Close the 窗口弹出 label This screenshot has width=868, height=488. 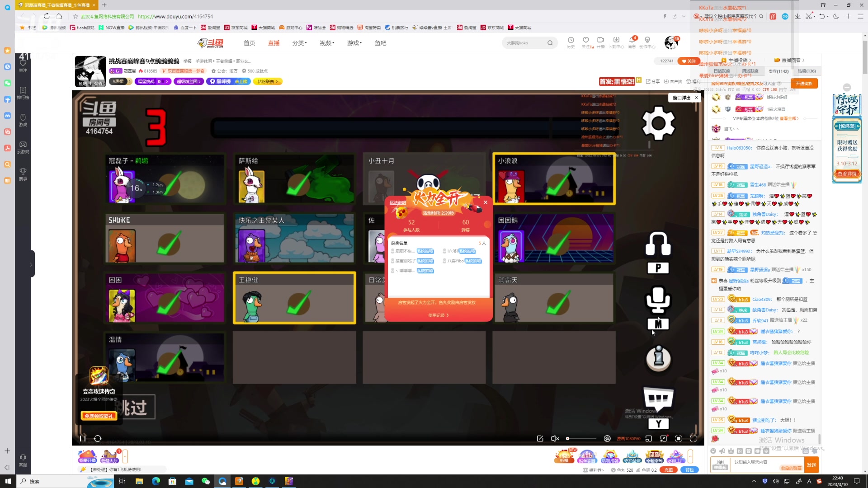pos(696,98)
